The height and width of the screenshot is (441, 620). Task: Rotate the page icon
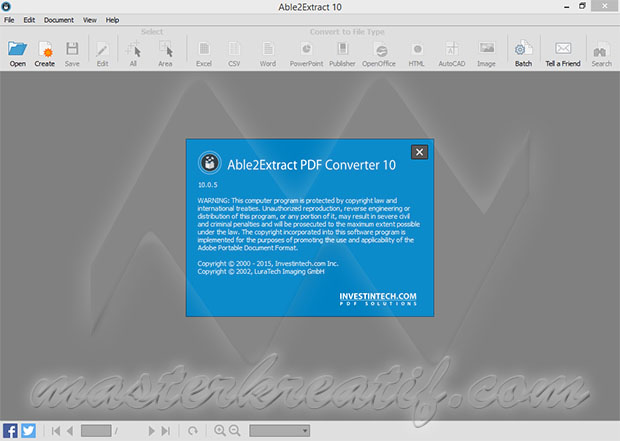tap(193, 431)
